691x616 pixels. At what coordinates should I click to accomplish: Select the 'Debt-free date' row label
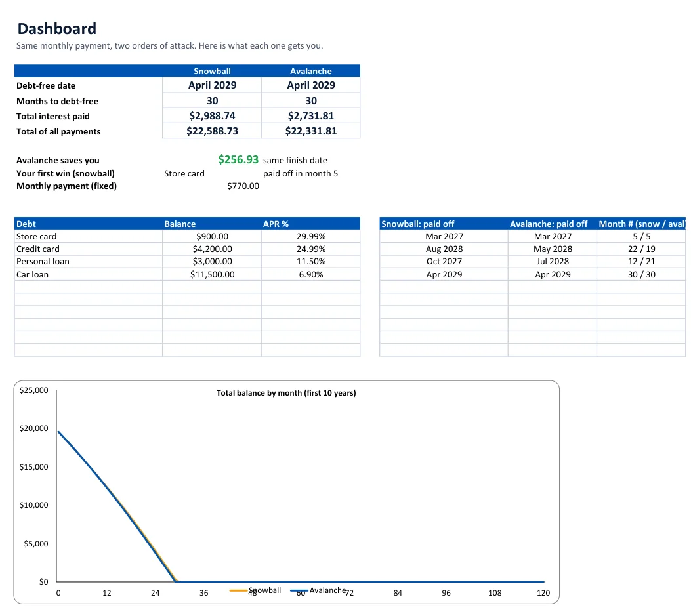click(46, 85)
